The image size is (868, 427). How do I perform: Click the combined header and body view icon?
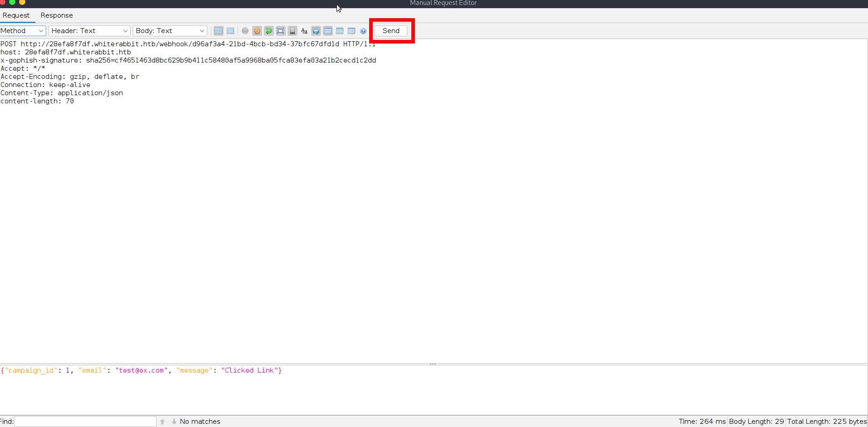click(230, 31)
